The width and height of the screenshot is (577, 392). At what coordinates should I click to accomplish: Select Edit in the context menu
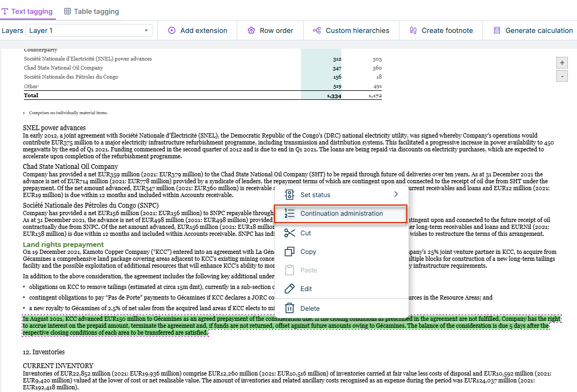click(x=341, y=289)
